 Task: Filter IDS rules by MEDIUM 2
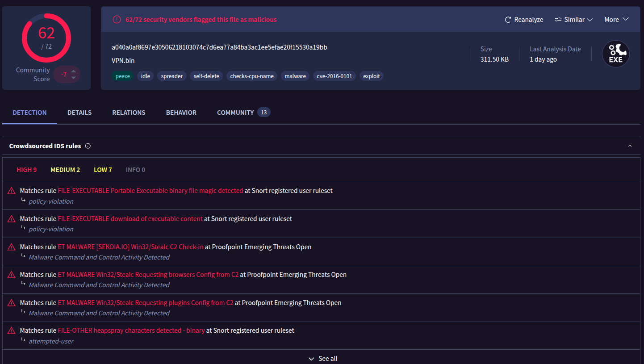[x=65, y=170]
